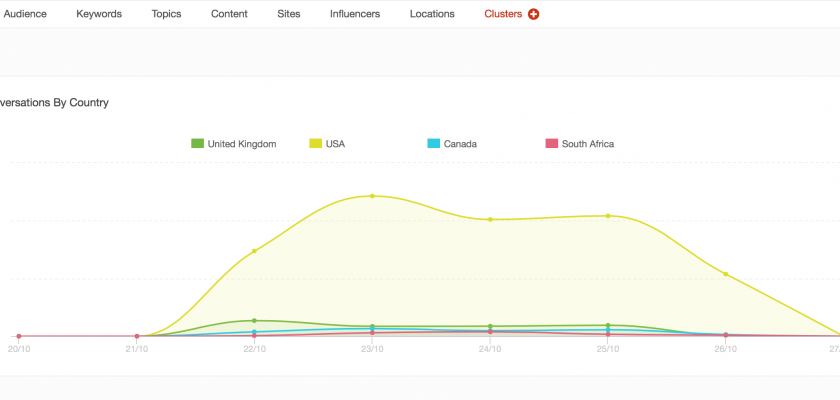Select the Clusters tab label

pos(503,14)
